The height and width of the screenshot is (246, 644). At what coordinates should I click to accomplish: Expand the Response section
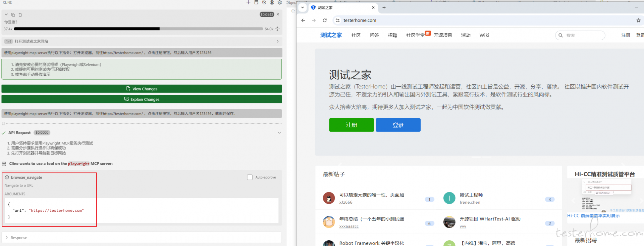[x=7, y=238]
